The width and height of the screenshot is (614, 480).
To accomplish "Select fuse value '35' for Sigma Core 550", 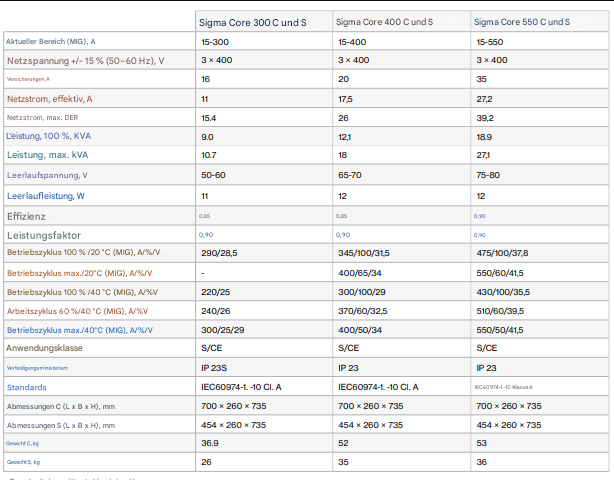I will coord(481,79).
